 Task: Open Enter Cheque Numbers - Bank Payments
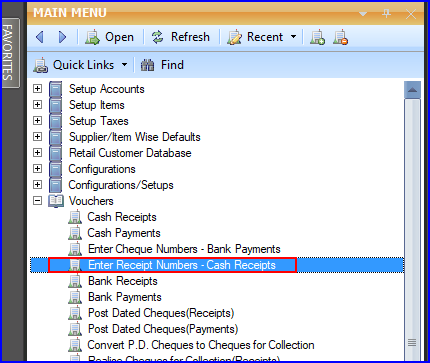point(184,249)
